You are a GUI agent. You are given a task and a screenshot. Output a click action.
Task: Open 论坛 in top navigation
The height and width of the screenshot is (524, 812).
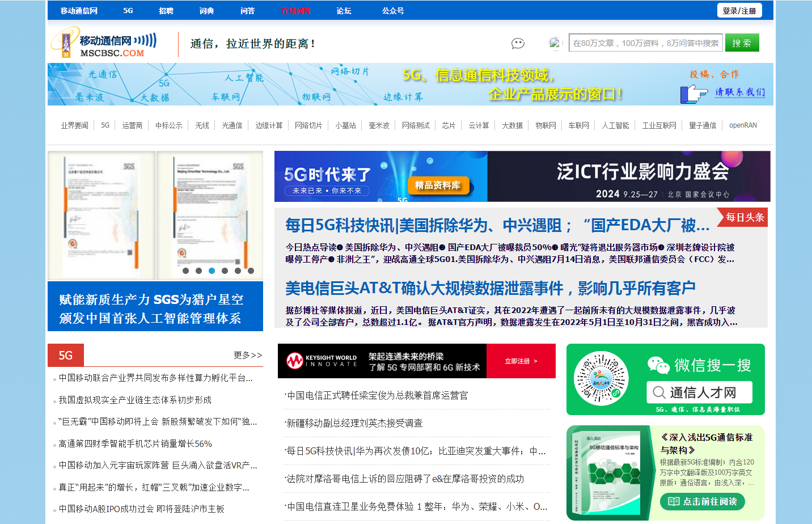pyautogui.click(x=344, y=11)
